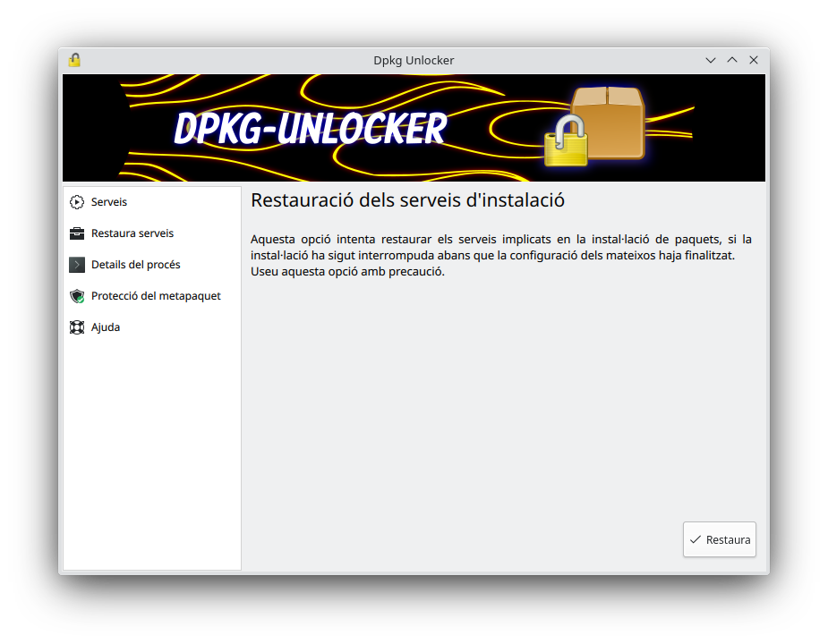Open the Serveis section
The width and height of the screenshot is (828, 644).
pyautogui.click(x=109, y=202)
